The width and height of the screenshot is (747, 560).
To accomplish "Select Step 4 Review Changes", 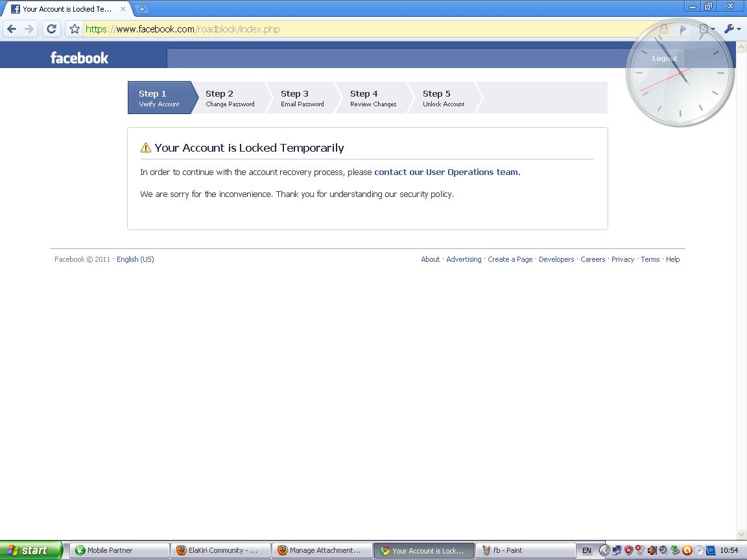I will tap(373, 98).
